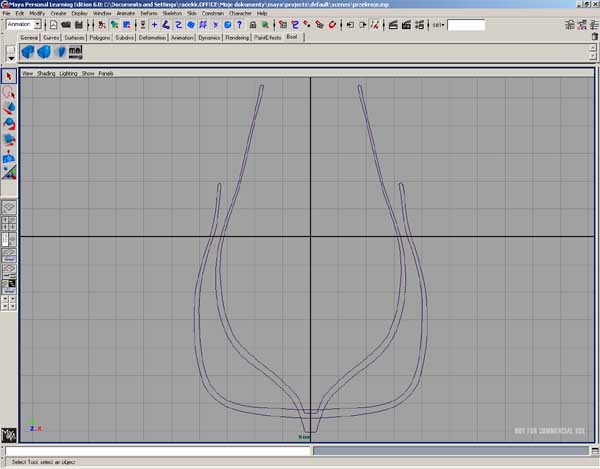Toggle curve selection mask
Viewport: 600px width, 469px height.
(x=179, y=25)
